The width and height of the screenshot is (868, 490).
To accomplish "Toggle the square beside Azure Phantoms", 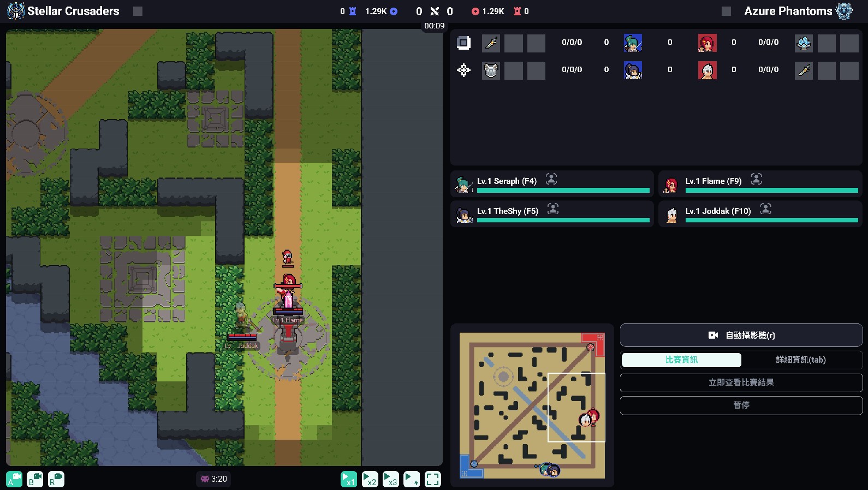I will (x=726, y=11).
